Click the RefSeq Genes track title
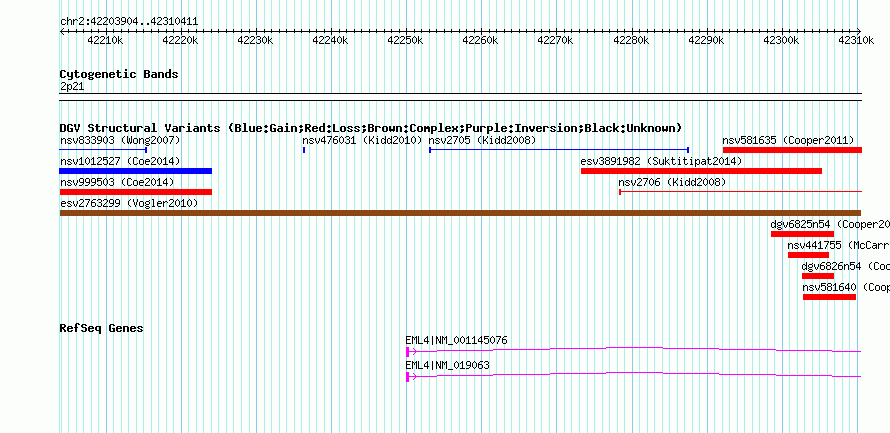Image resolution: width=890 pixels, height=433 pixels. pyautogui.click(x=102, y=329)
